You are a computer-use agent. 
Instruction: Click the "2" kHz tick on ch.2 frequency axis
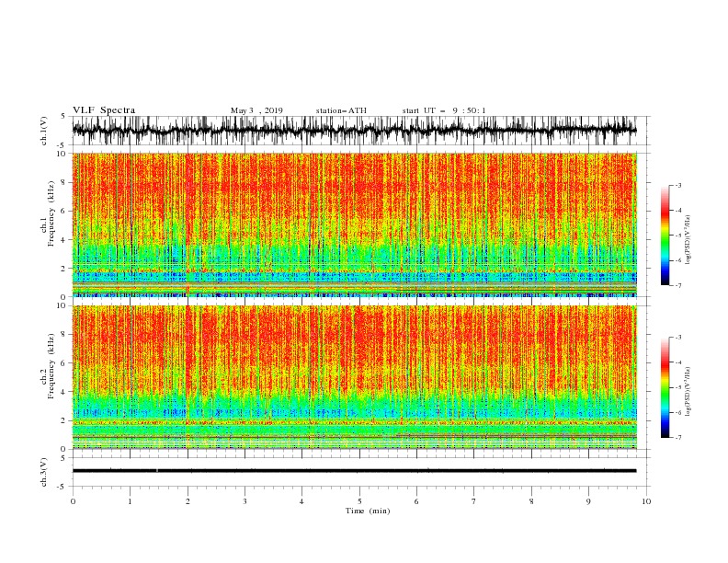click(64, 420)
